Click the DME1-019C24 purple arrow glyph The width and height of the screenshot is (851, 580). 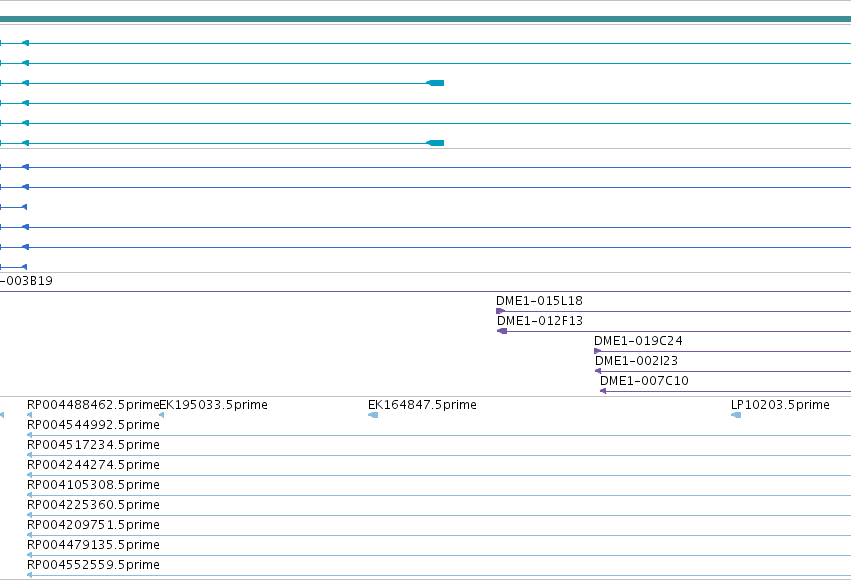[598, 351]
